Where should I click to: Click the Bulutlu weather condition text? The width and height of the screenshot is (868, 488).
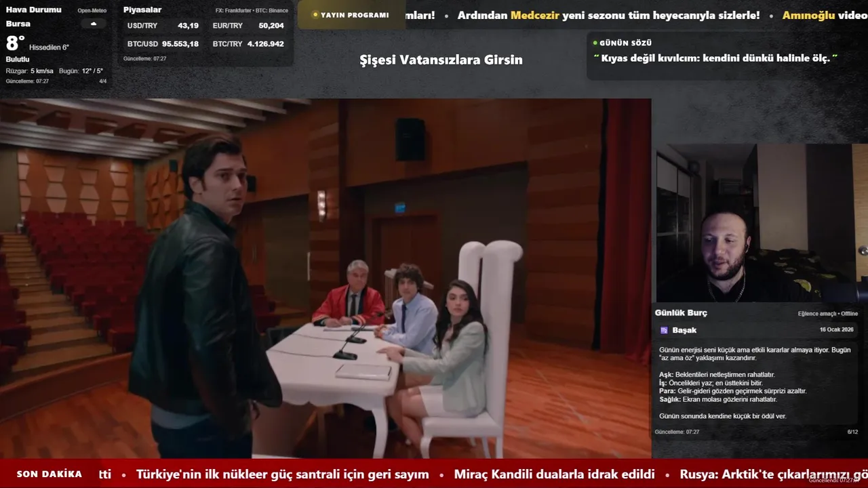tap(18, 60)
